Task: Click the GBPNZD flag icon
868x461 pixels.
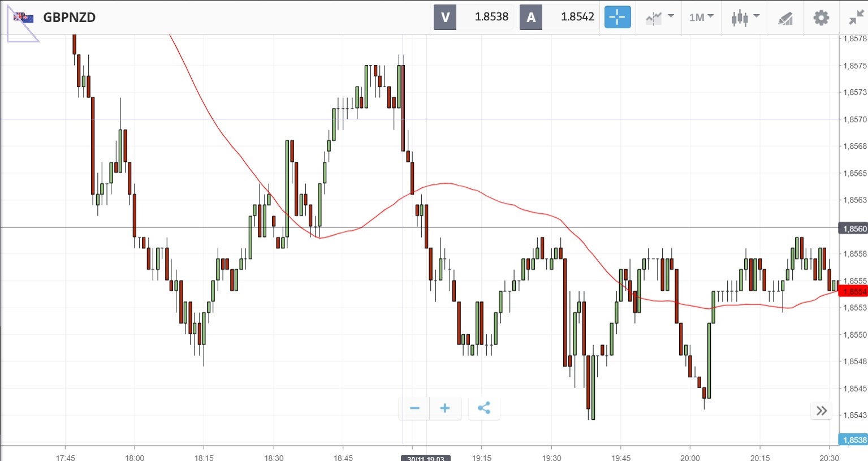Action: click(x=23, y=18)
